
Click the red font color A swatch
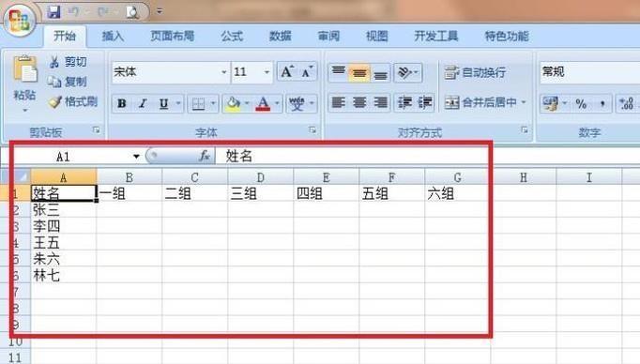263,103
